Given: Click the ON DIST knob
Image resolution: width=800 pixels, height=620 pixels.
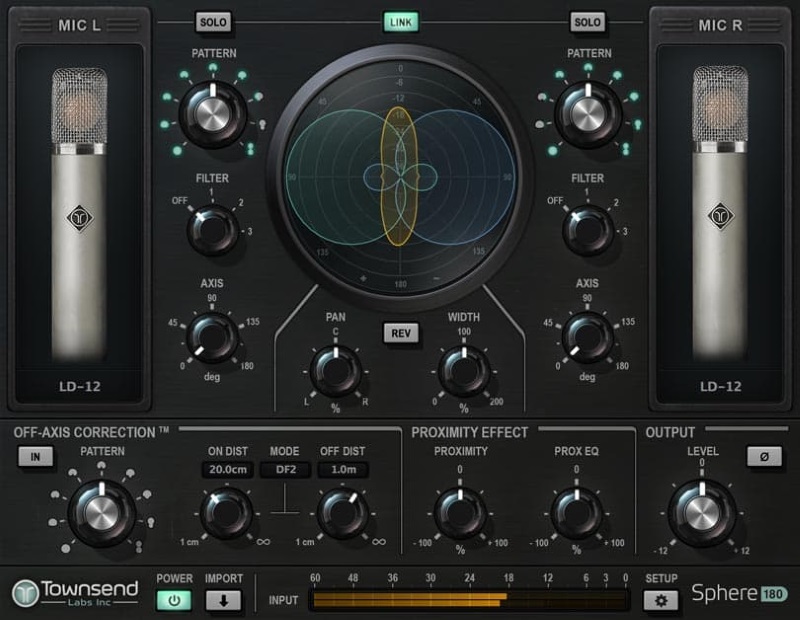Looking at the screenshot, I should point(227,513).
